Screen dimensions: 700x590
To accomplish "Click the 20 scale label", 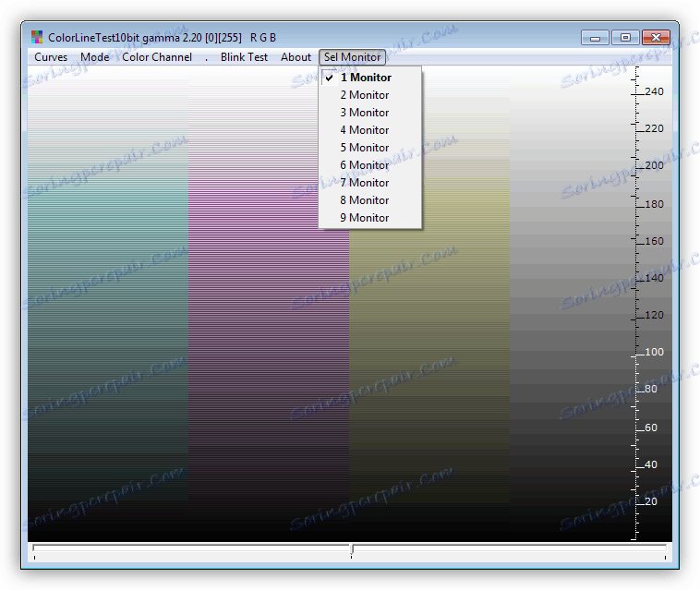I will point(651,501).
